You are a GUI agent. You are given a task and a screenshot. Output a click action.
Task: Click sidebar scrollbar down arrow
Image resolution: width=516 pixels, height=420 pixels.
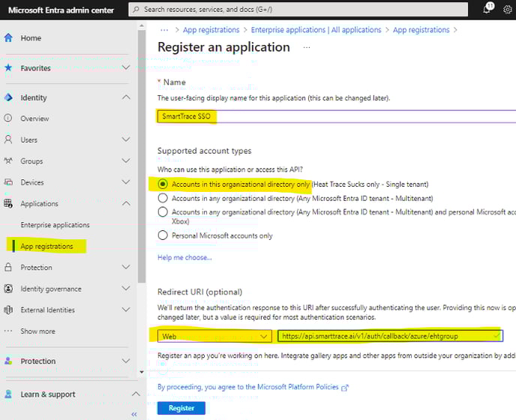click(142, 372)
